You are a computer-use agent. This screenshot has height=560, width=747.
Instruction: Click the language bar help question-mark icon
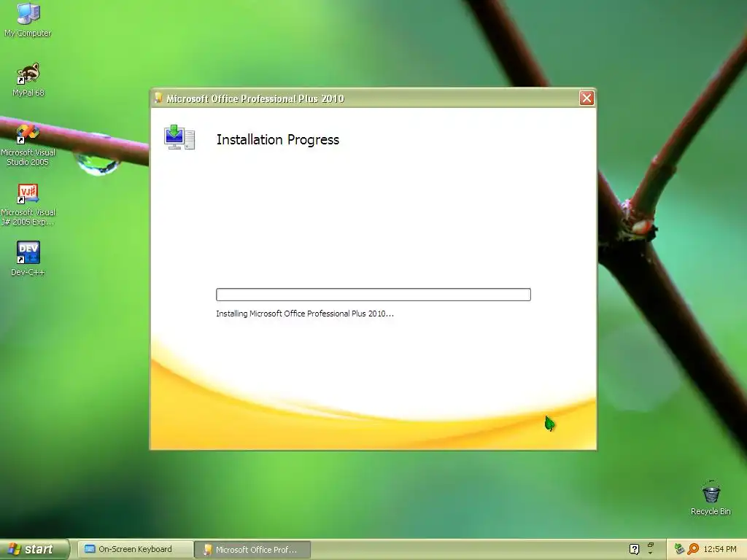point(634,549)
